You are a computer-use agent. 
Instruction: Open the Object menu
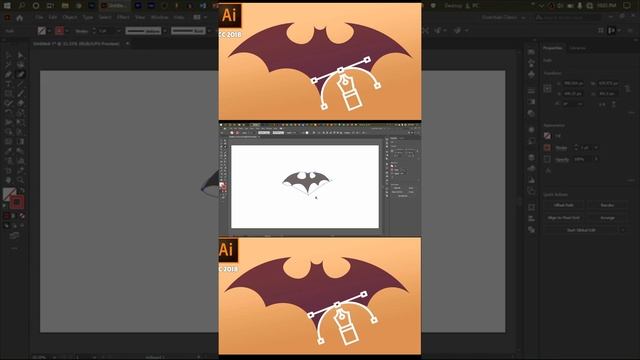[70, 18]
